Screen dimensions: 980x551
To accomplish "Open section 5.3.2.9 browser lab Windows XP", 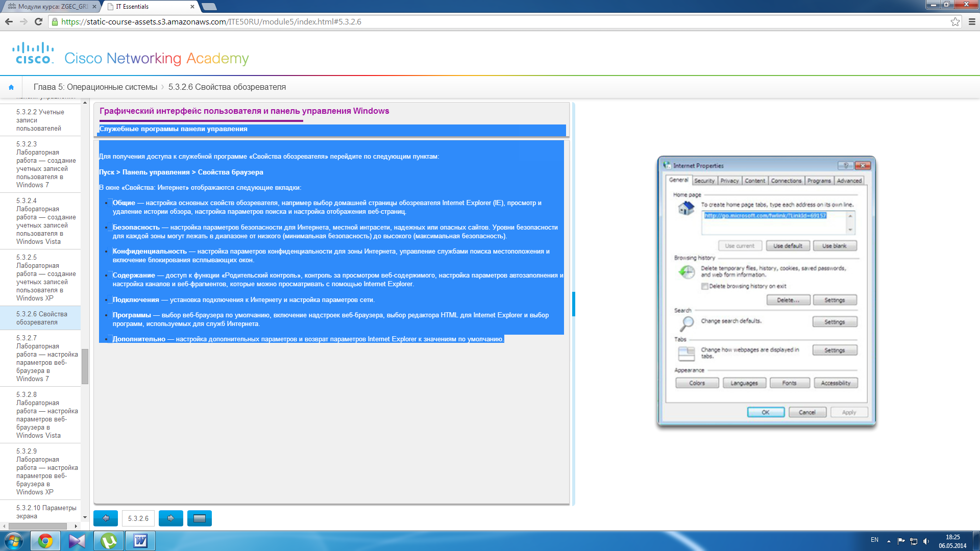I will [41, 471].
